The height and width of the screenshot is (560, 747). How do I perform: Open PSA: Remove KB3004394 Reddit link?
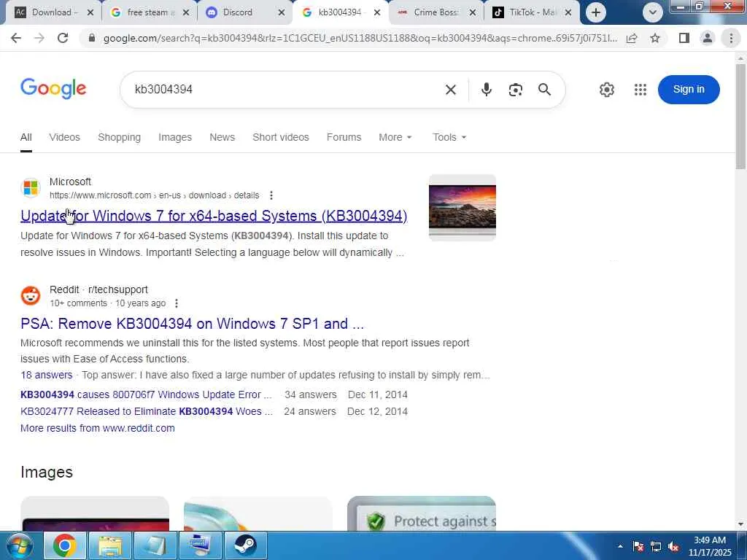coord(192,324)
